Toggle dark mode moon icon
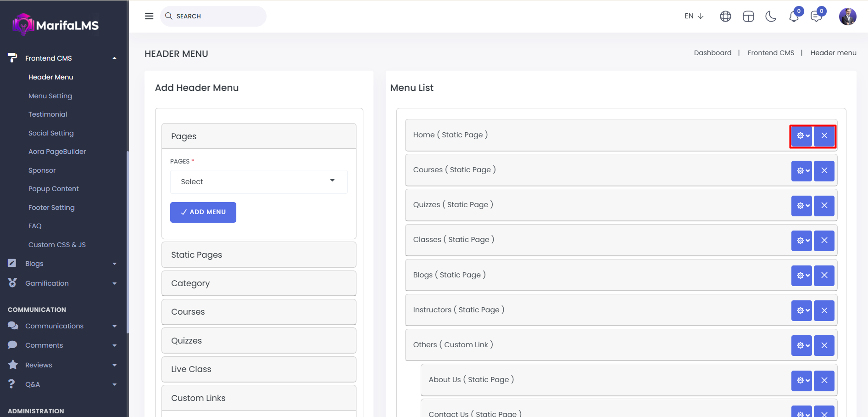The image size is (868, 417). (771, 17)
